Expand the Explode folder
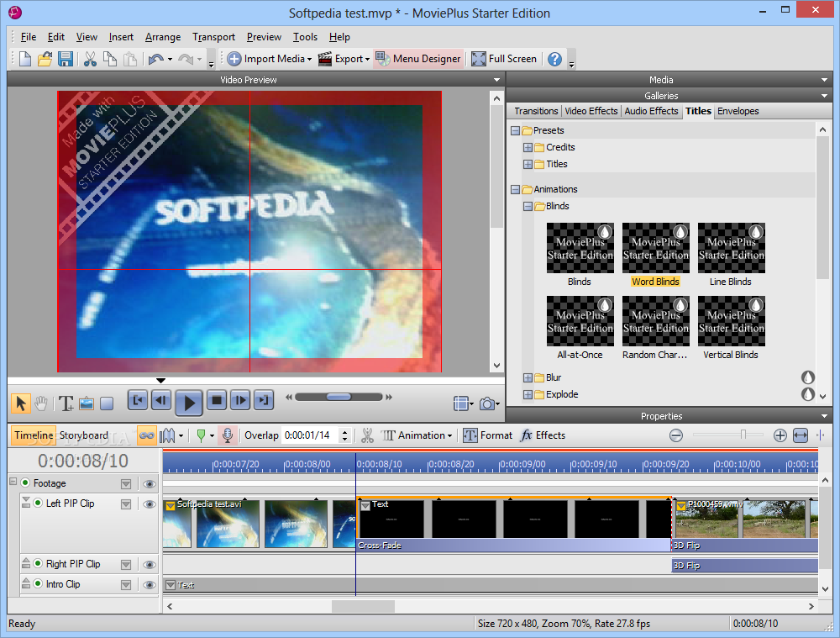Image resolution: width=840 pixels, height=638 pixels. click(x=528, y=394)
